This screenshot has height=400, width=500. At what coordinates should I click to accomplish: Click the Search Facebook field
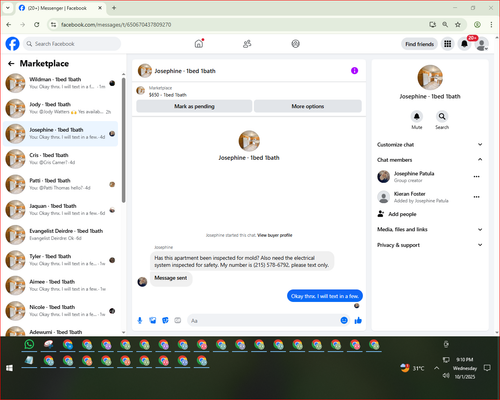coord(72,44)
